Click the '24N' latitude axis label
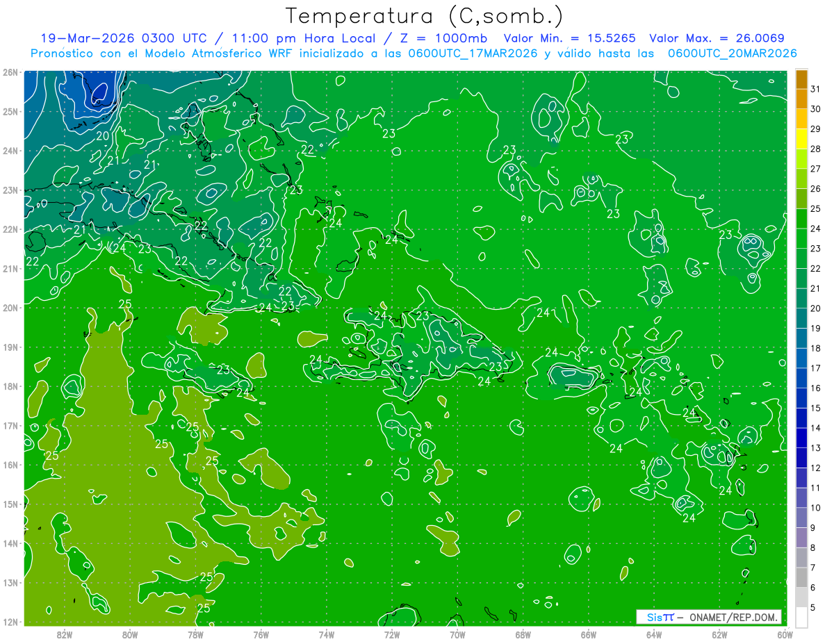 pyautogui.click(x=10, y=151)
